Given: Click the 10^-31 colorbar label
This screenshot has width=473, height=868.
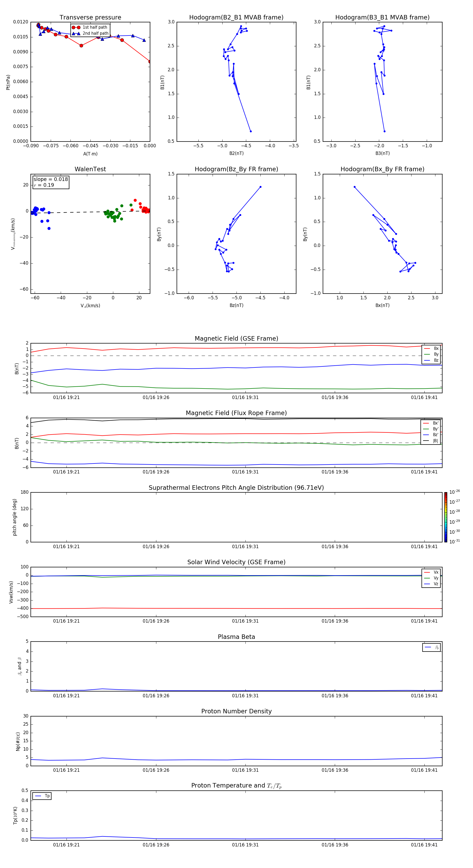Looking at the screenshot, I should (455, 542).
